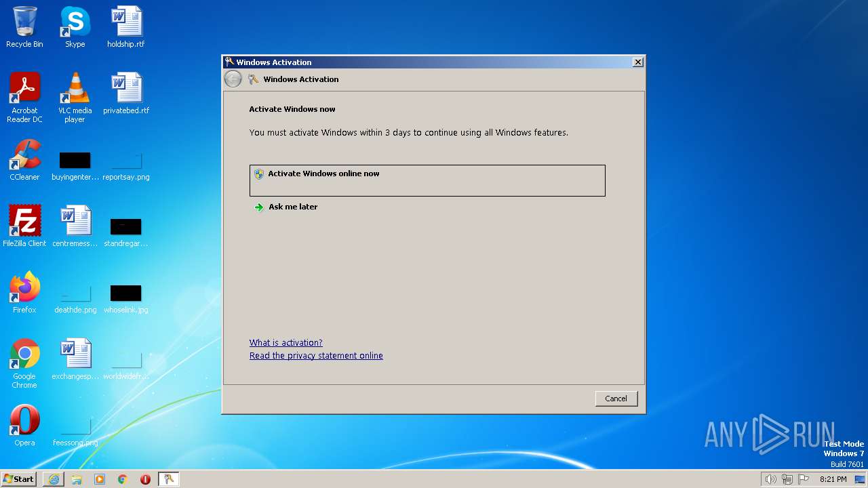Click the taskbar clock showing 8:21 PM
The image size is (868, 488).
click(x=833, y=479)
